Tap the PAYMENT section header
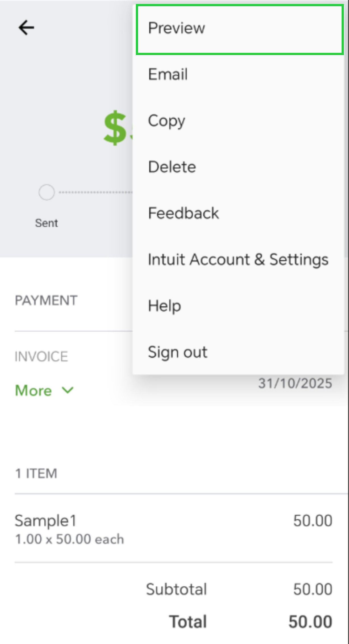This screenshot has height=644, width=349. click(x=46, y=300)
